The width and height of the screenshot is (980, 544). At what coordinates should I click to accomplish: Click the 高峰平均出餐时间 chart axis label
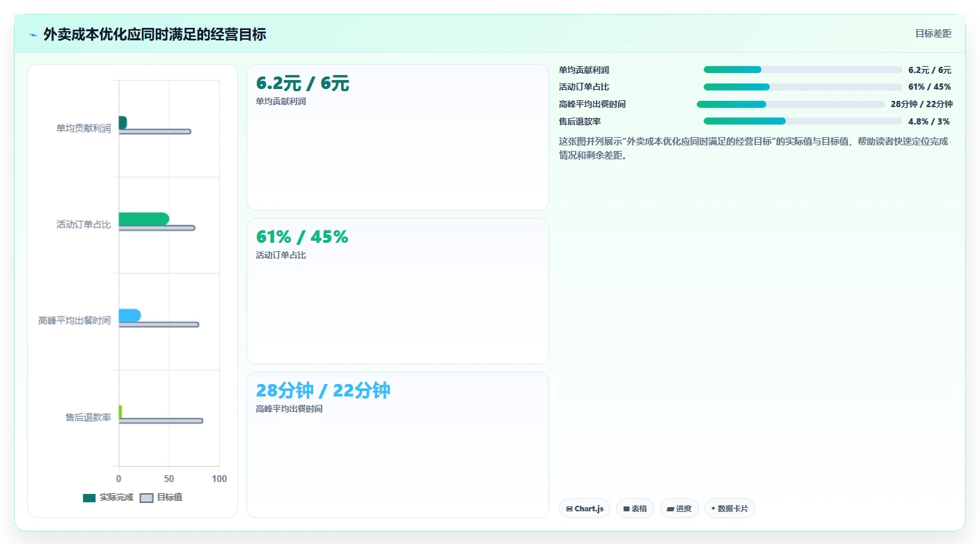[74, 321]
